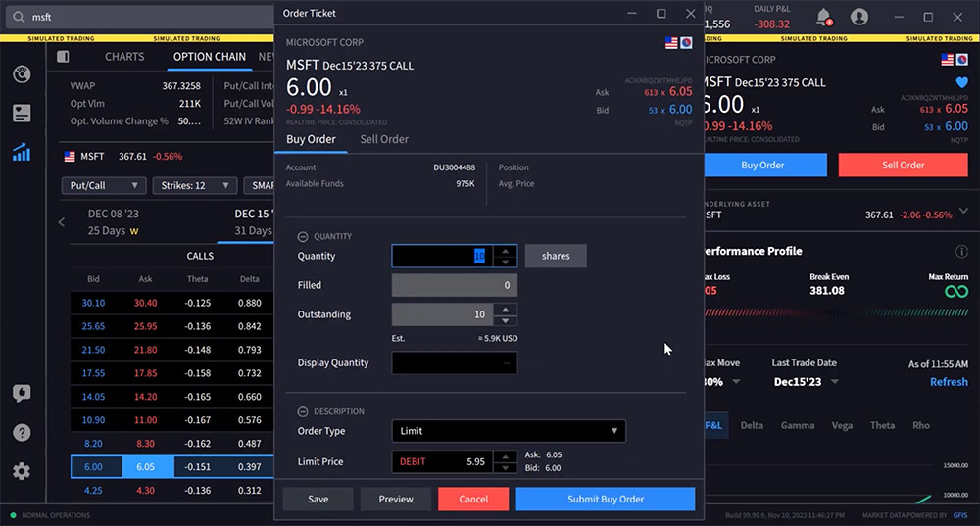Screen dimensions: 980x526
Task: Open the notifications bell icon
Action: (x=824, y=17)
